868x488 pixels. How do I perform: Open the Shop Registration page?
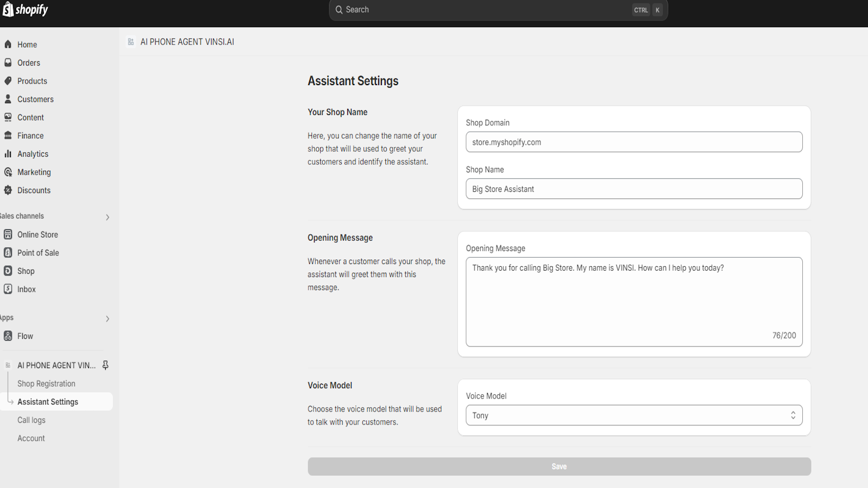[x=47, y=383]
